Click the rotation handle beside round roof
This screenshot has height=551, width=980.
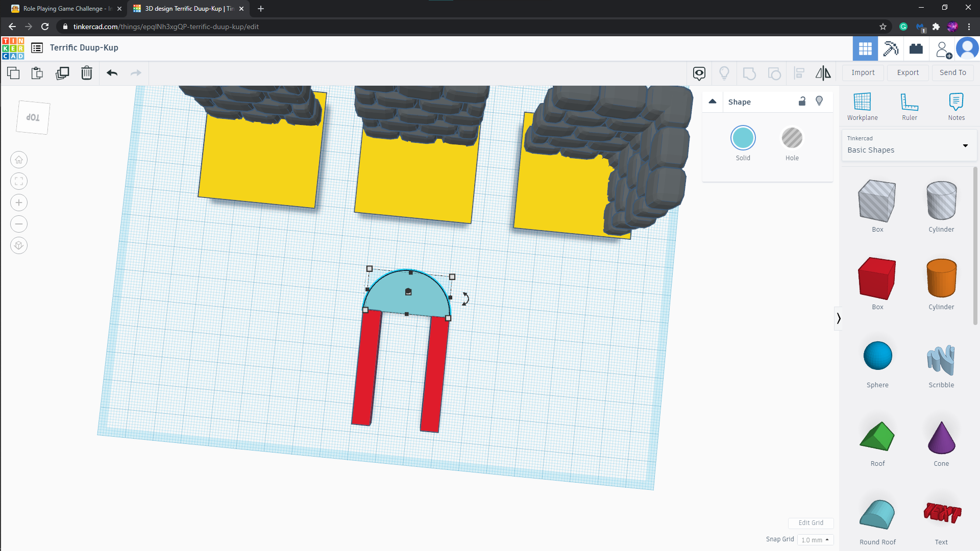pos(465,299)
